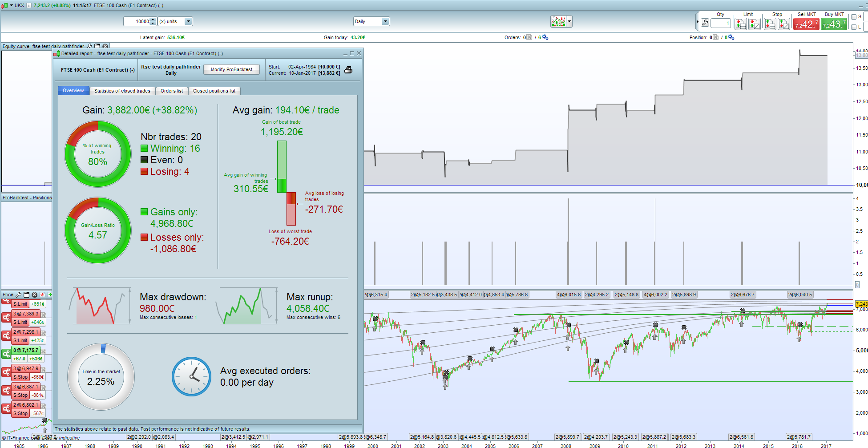Expand the indicators button dropdown arrow
Image resolution: width=868 pixels, height=448 pixels.
[569, 21]
